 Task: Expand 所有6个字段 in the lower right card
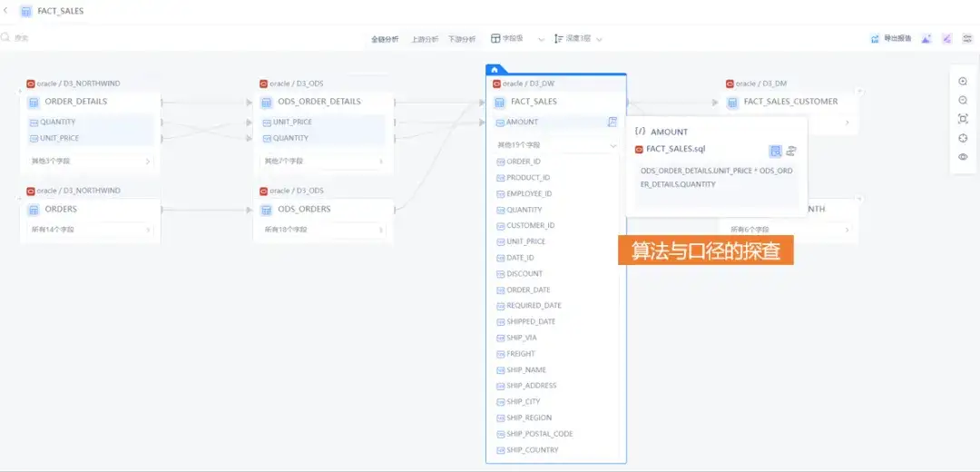coord(789,230)
